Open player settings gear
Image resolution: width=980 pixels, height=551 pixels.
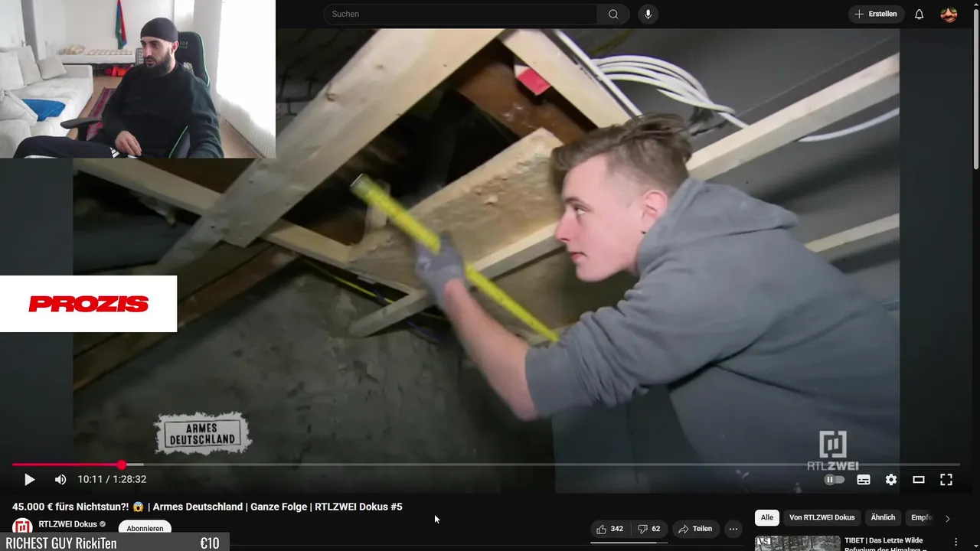(891, 480)
